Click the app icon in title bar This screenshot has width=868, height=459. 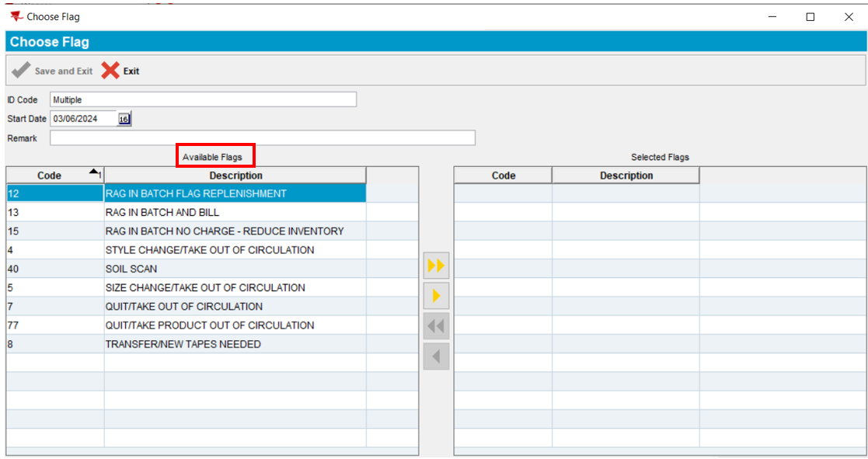(x=16, y=16)
